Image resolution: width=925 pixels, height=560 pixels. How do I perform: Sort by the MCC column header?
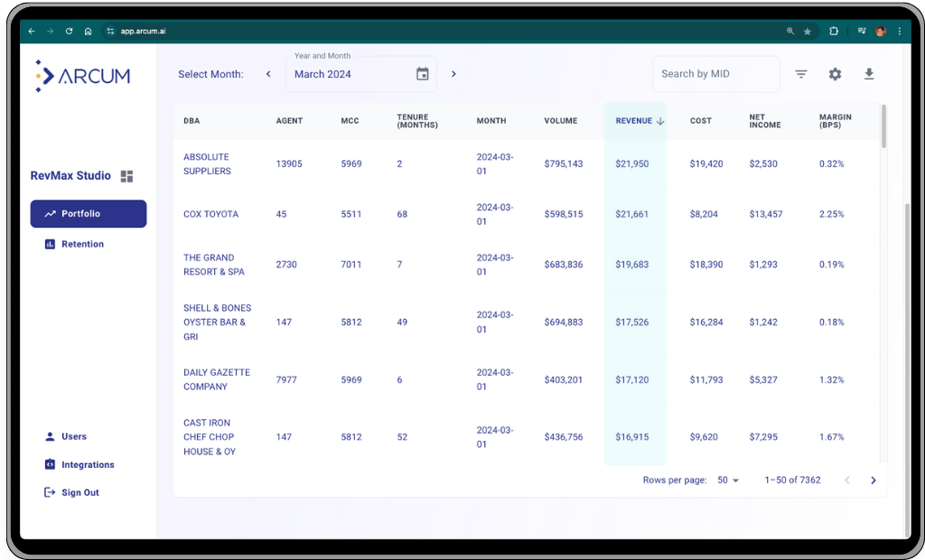[x=350, y=121]
